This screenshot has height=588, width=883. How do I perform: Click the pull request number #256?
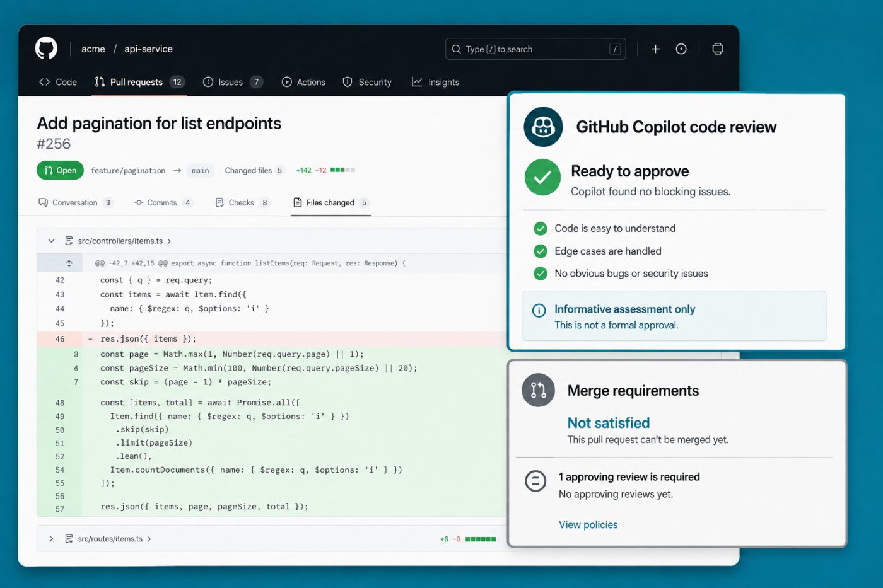pos(54,144)
